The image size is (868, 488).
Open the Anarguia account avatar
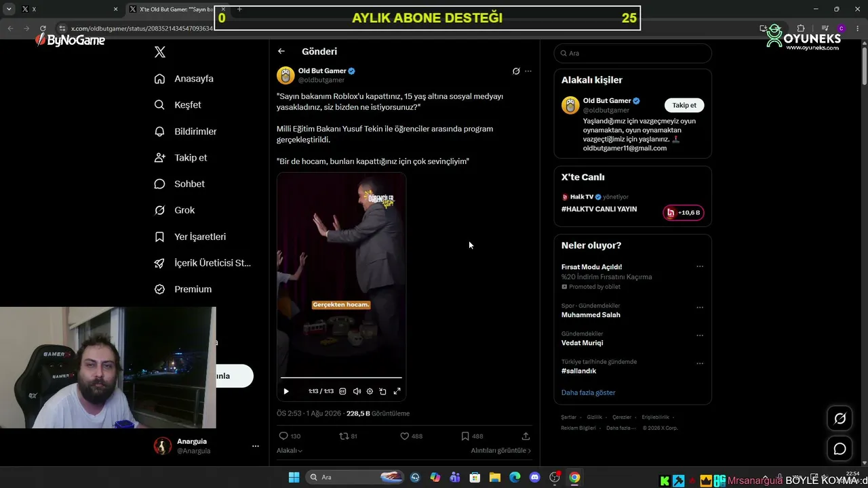pyautogui.click(x=163, y=446)
